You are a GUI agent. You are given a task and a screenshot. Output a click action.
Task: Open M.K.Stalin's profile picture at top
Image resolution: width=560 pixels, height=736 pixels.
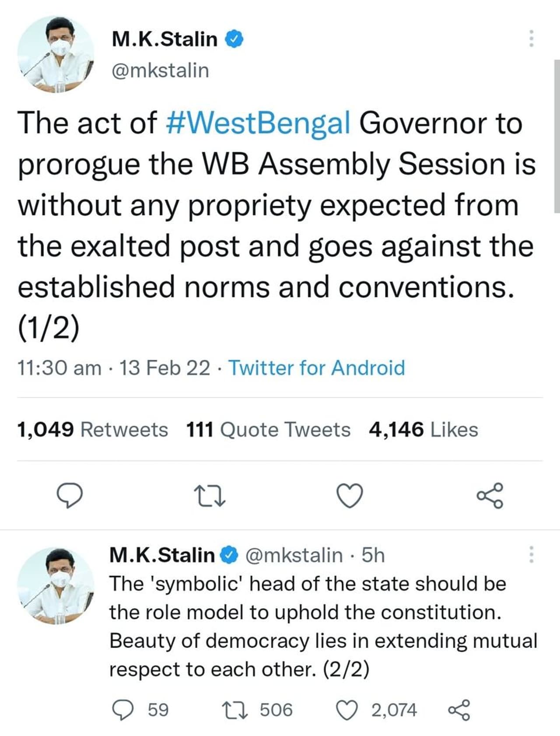56,54
